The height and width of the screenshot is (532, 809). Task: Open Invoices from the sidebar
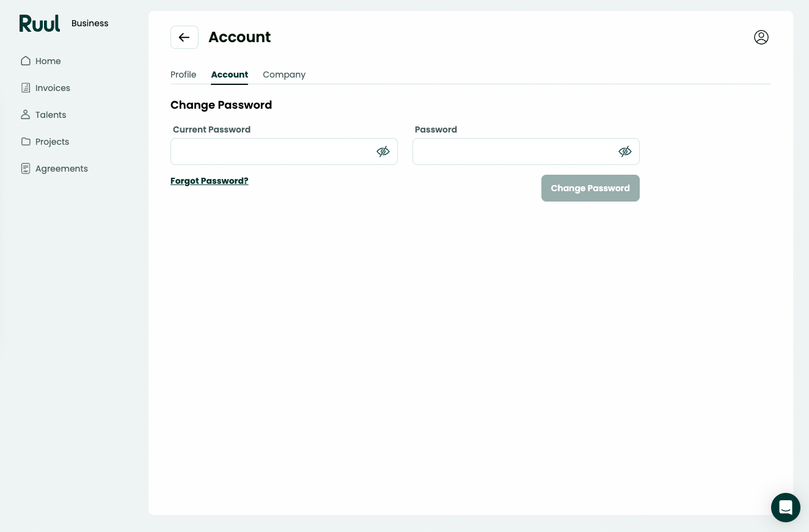pos(46,88)
